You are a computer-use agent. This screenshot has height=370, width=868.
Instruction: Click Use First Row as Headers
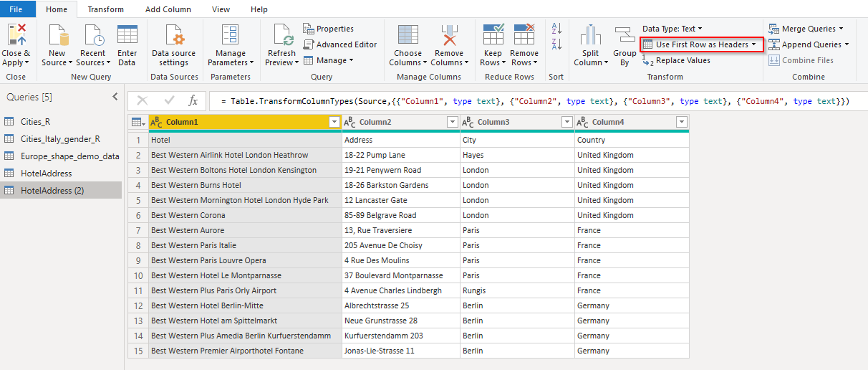click(701, 44)
